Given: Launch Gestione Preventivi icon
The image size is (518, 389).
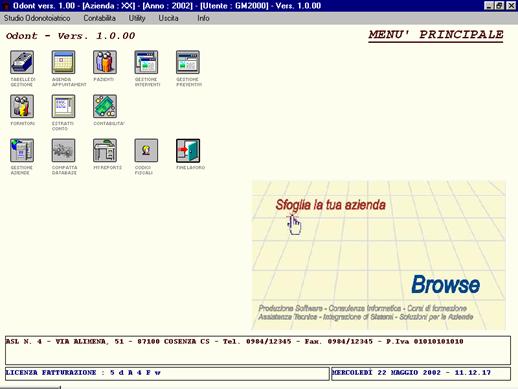Looking at the screenshot, I should click(x=188, y=62).
